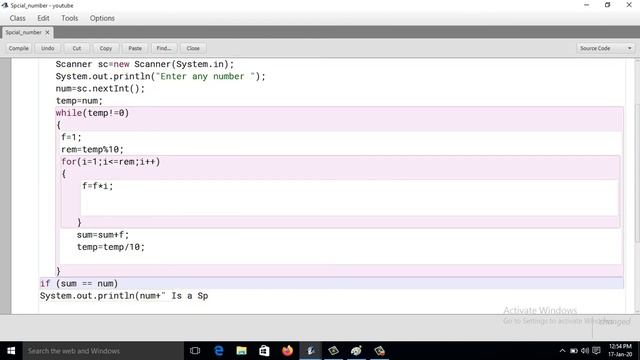Click the line 'Scanner sc=new Scanner(System.in);'

(145, 64)
